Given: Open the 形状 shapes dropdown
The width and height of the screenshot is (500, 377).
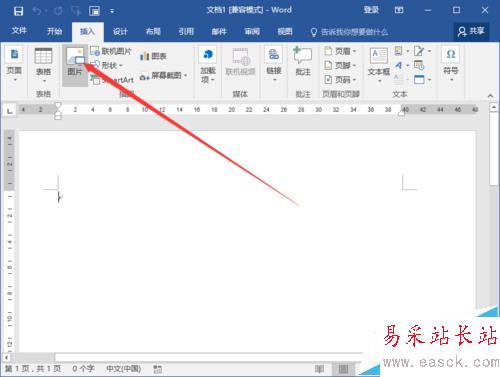Looking at the screenshot, I should 107,65.
